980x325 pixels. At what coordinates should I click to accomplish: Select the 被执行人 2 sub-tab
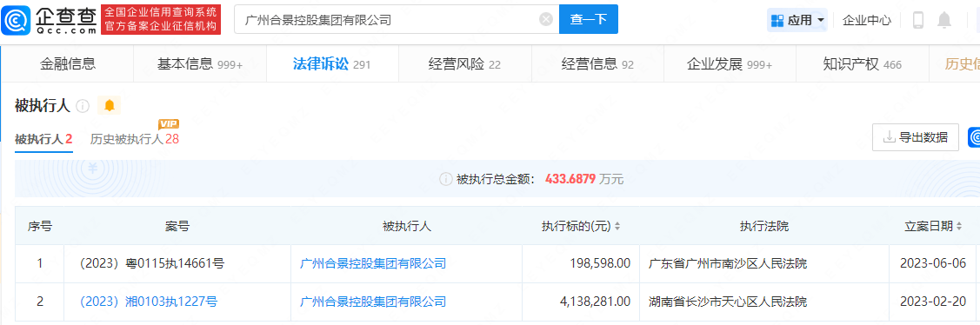click(x=43, y=139)
